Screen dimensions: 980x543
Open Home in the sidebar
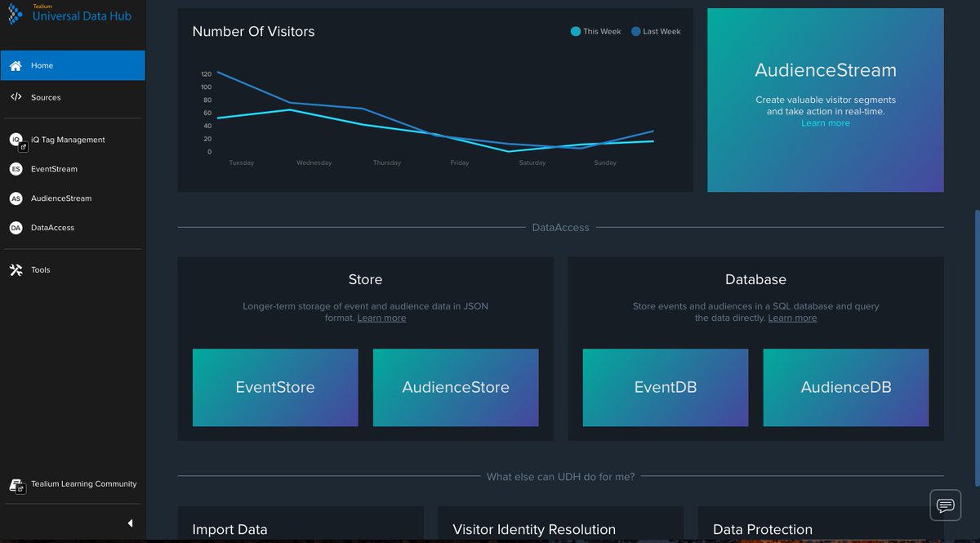pos(73,65)
